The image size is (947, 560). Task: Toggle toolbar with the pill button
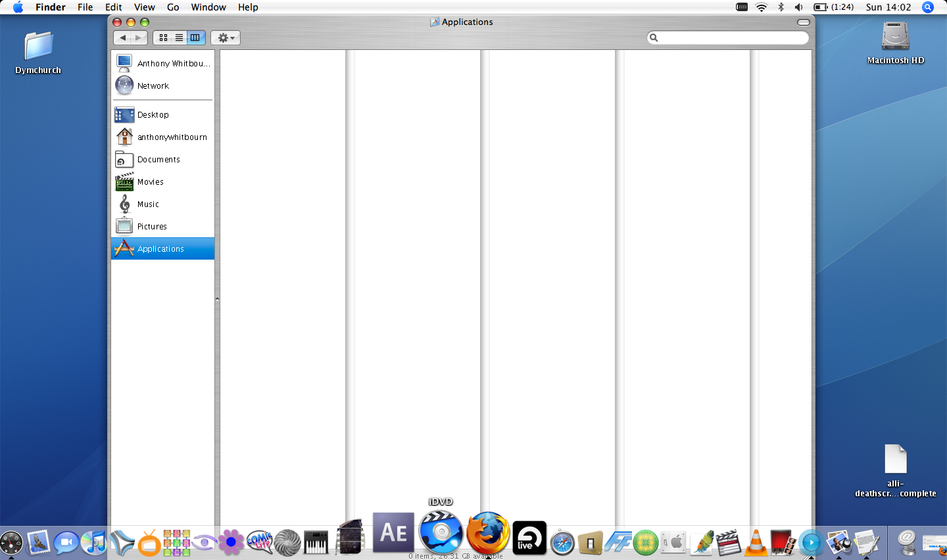point(804,22)
